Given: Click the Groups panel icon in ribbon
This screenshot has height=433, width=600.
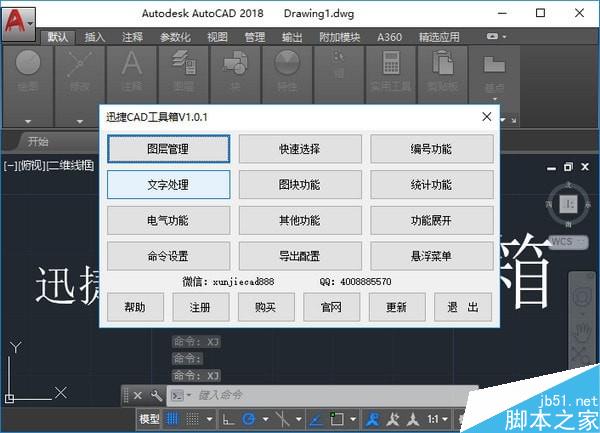Looking at the screenshot, I should (339, 57).
